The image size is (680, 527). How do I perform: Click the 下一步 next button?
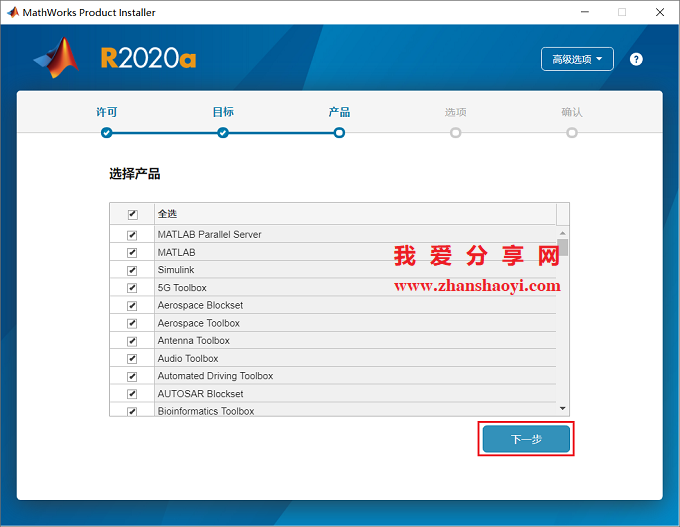click(526, 439)
